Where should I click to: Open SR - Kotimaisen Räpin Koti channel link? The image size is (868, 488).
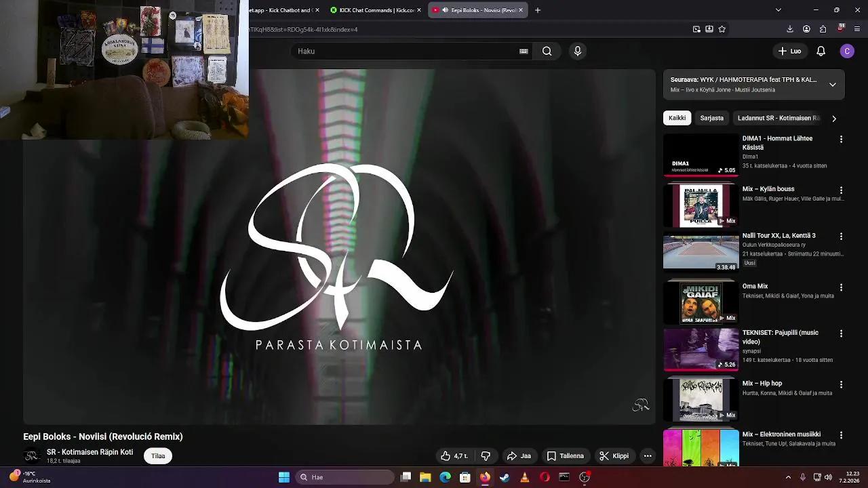click(x=90, y=451)
